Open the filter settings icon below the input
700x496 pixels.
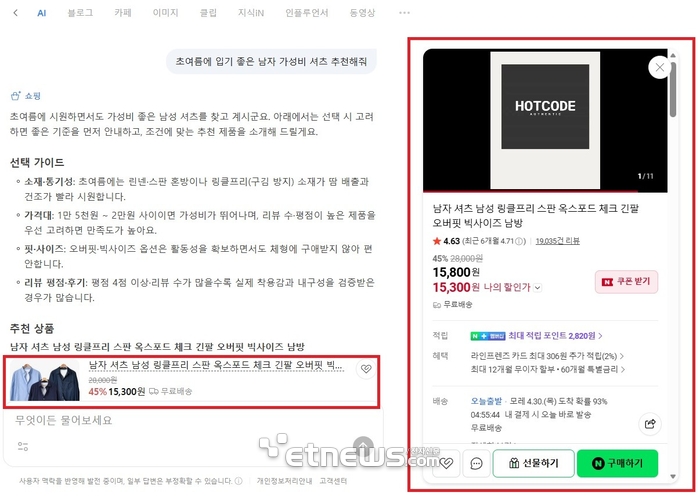[23, 446]
